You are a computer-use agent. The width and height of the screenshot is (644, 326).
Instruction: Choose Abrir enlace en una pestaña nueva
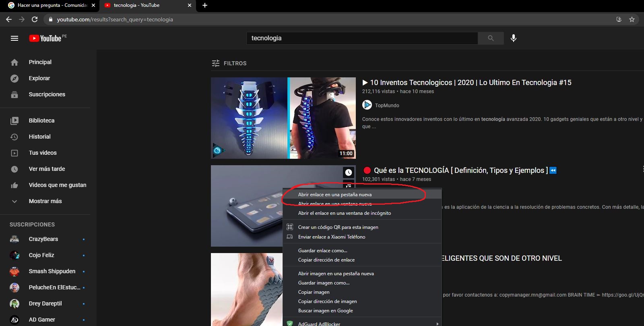click(362, 195)
